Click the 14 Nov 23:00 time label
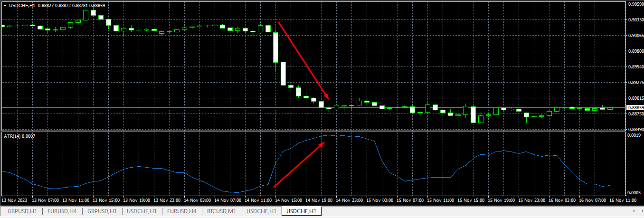 click(350, 200)
